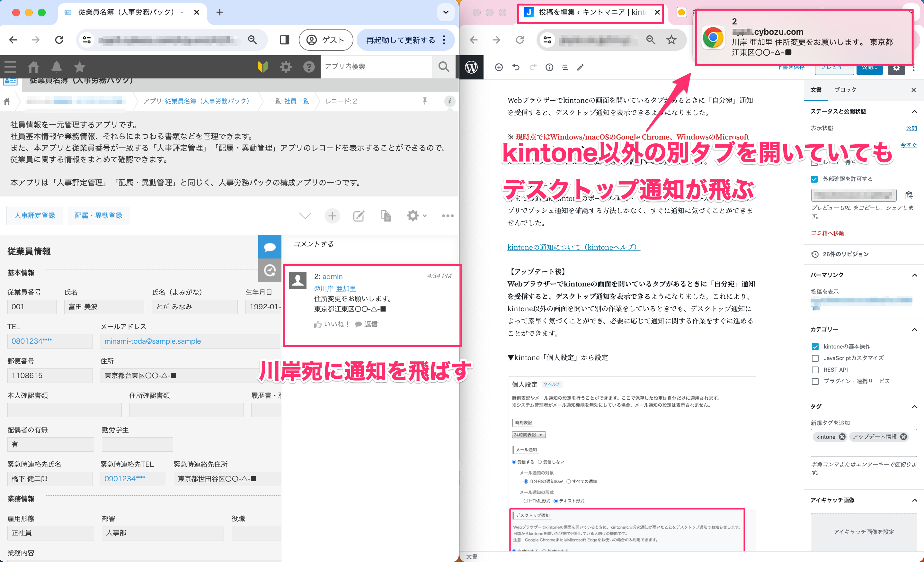
Task: Click the undo arrow in WordPress toolbar
Action: point(516,67)
